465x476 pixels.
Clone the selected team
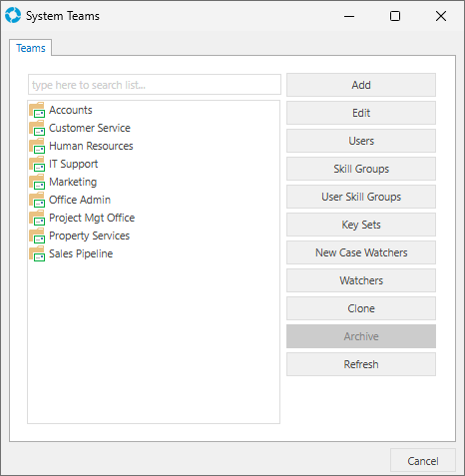(361, 308)
